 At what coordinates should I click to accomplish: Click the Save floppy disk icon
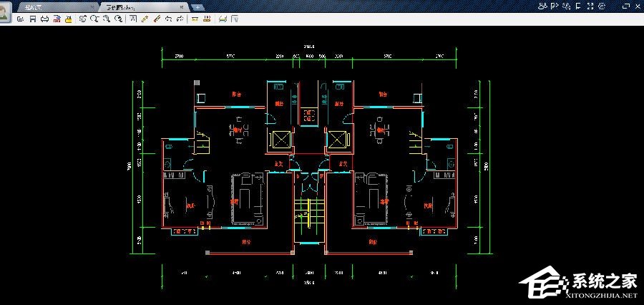33,19
